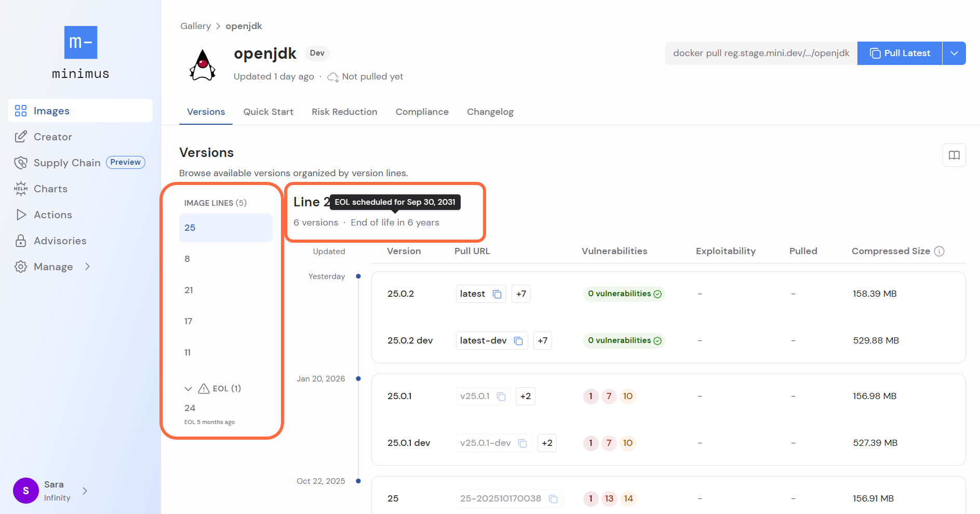Click high count 7 for 25.0.1 dev

click(x=609, y=443)
